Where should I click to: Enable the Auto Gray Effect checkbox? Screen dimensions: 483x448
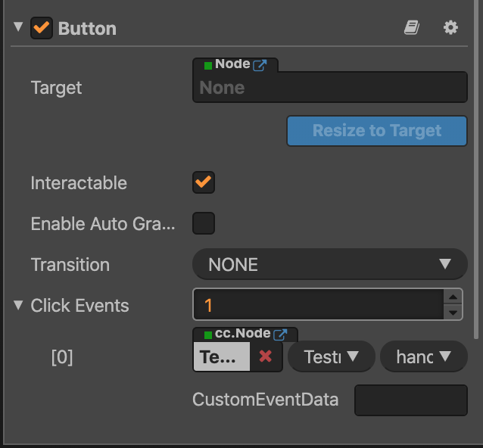(204, 223)
